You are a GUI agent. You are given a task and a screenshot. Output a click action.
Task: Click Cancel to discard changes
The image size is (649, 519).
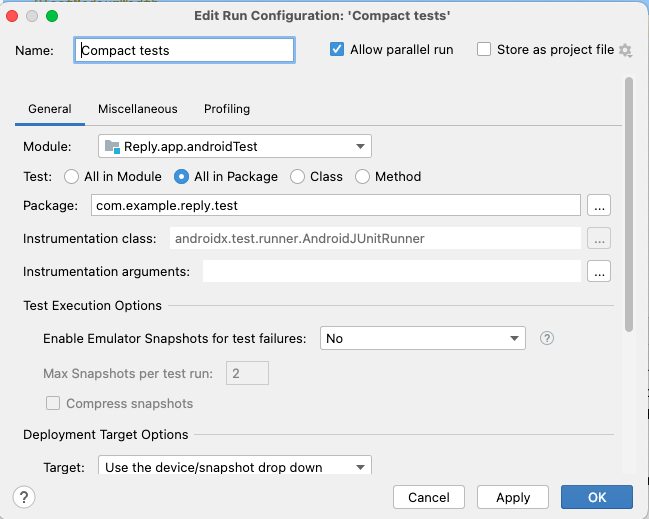point(429,497)
